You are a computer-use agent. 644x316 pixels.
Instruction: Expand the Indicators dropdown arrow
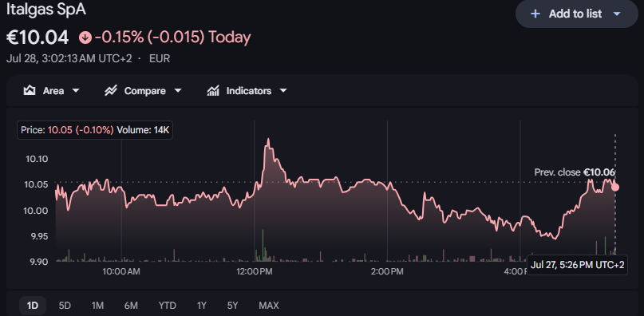(283, 91)
